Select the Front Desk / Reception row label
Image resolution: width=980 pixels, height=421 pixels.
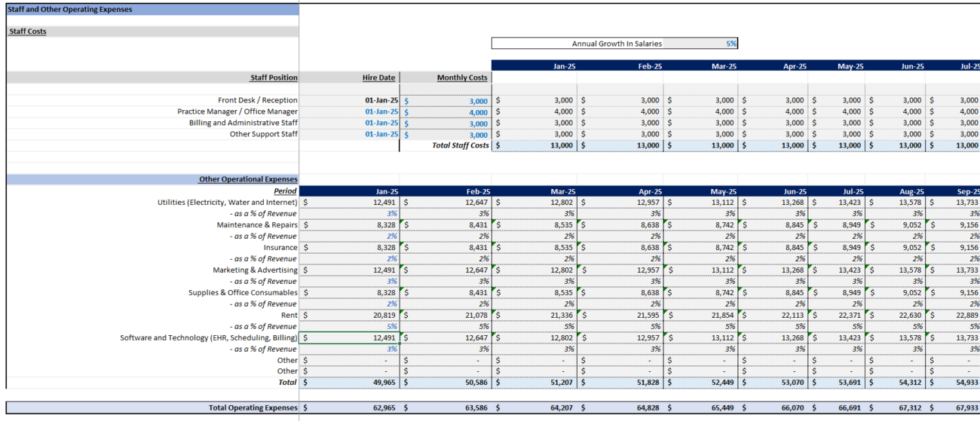pyautogui.click(x=258, y=100)
